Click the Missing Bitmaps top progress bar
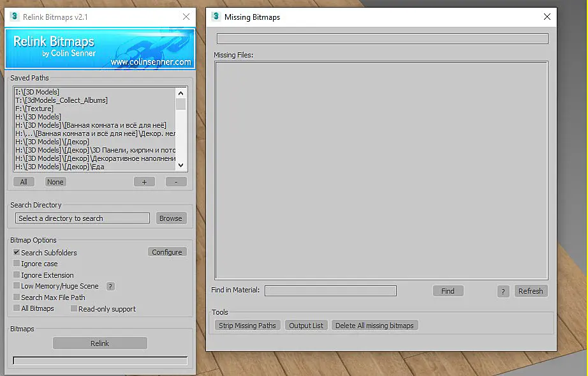The image size is (588, 376). coord(383,39)
